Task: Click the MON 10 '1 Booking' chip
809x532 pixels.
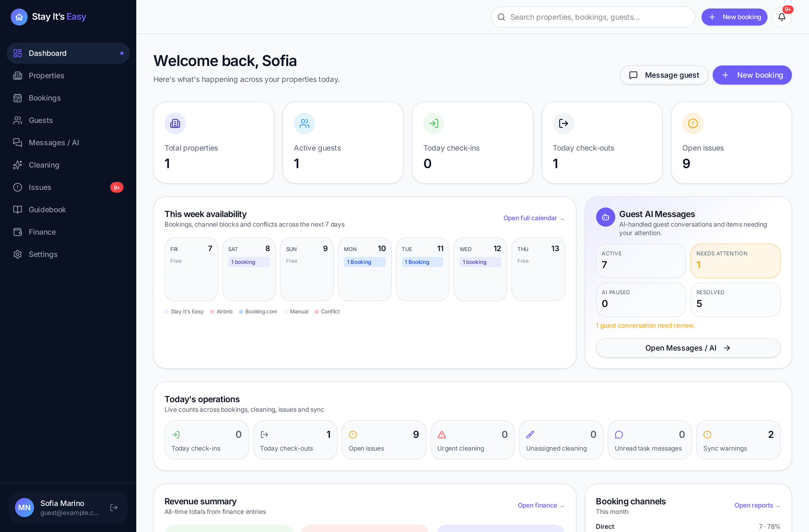Action: click(364, 262)
